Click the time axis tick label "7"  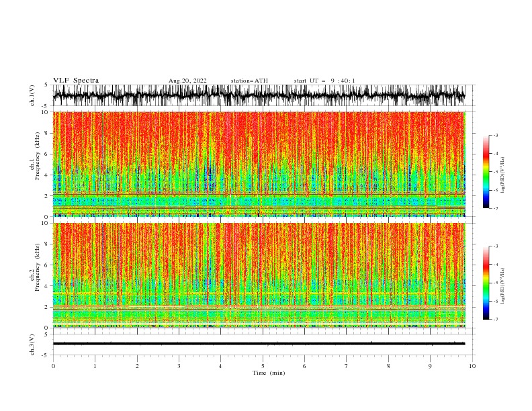(x=347, y=366)
